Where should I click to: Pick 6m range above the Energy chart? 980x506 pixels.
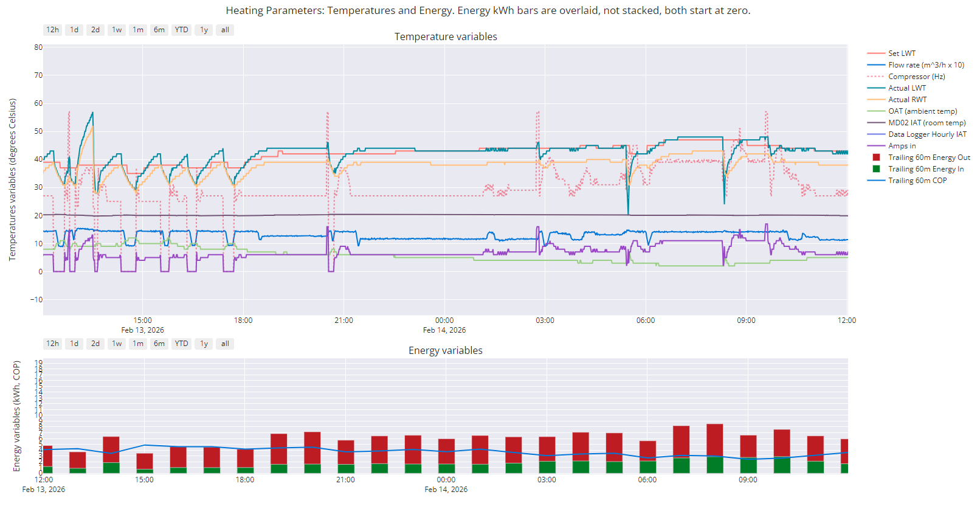[159, 344]
